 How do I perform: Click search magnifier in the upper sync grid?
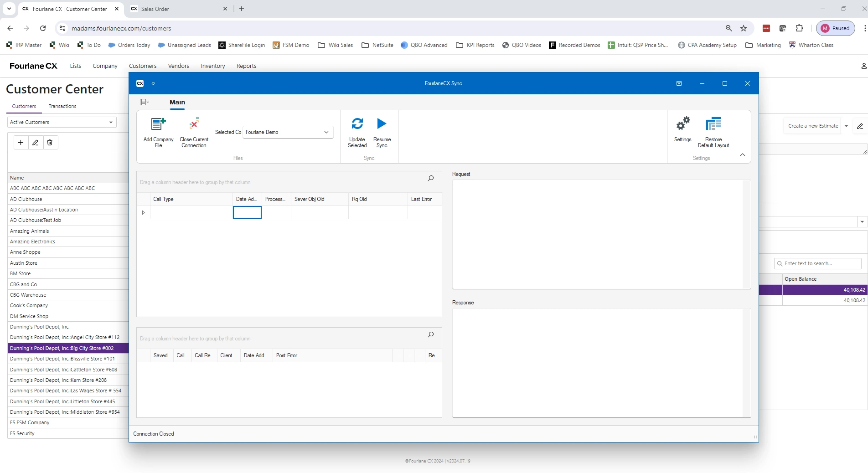(x=431, y=178)
